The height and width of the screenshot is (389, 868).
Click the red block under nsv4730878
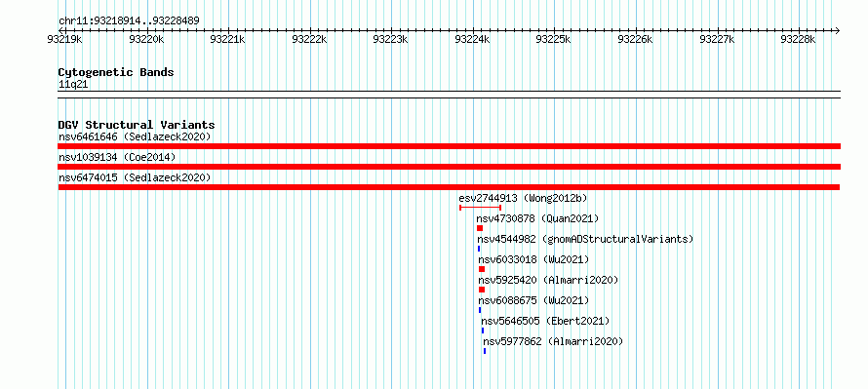[x=480, y=228]
